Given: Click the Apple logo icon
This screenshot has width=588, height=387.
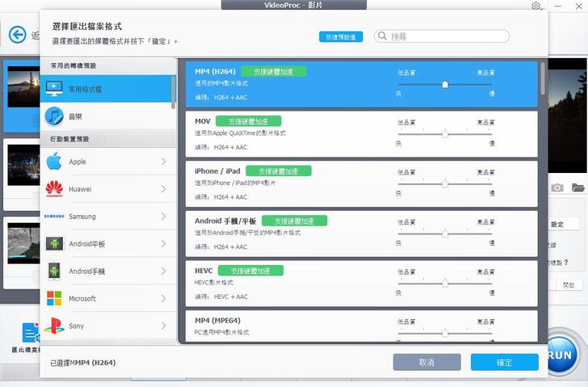Looking at the screenshot, I should pos(54,162).
